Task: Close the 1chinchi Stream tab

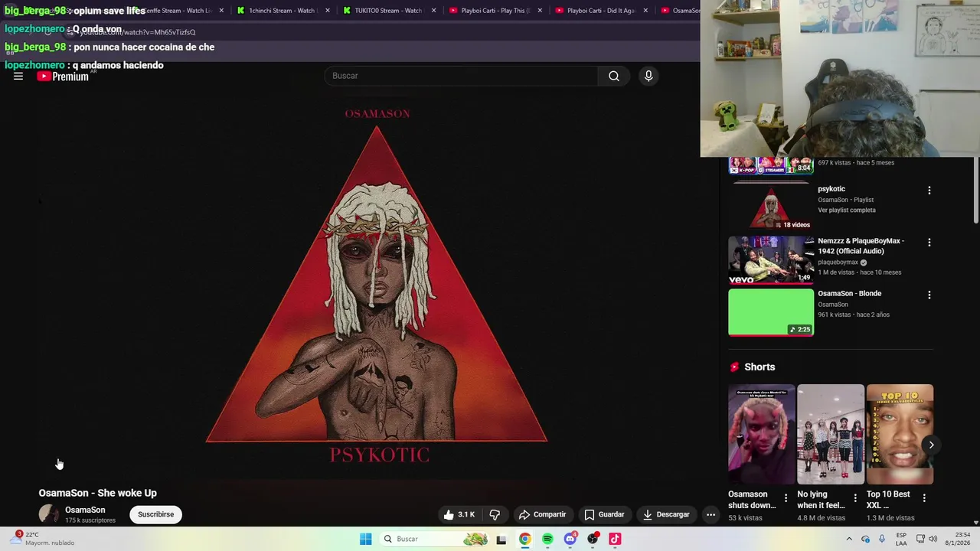Action: pos(328,11)
